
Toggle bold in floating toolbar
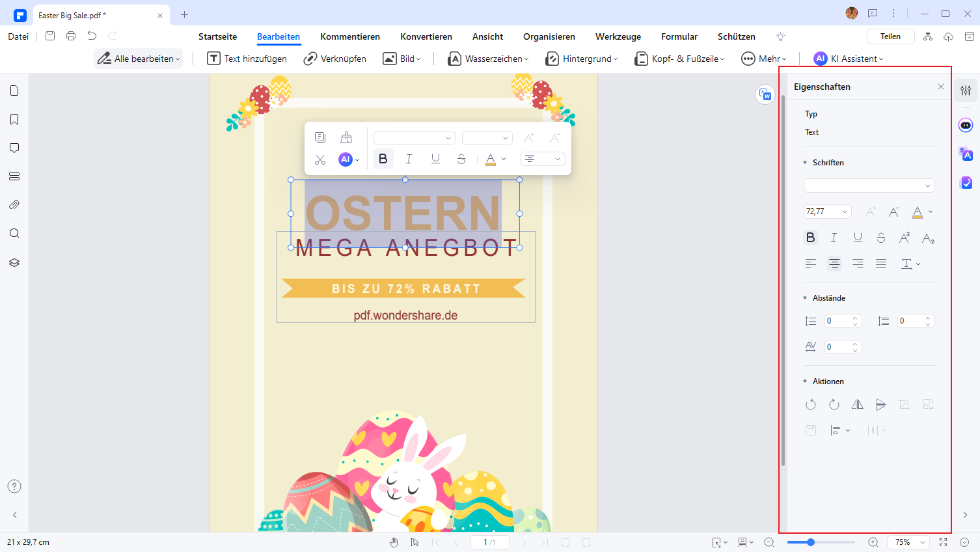383,159
